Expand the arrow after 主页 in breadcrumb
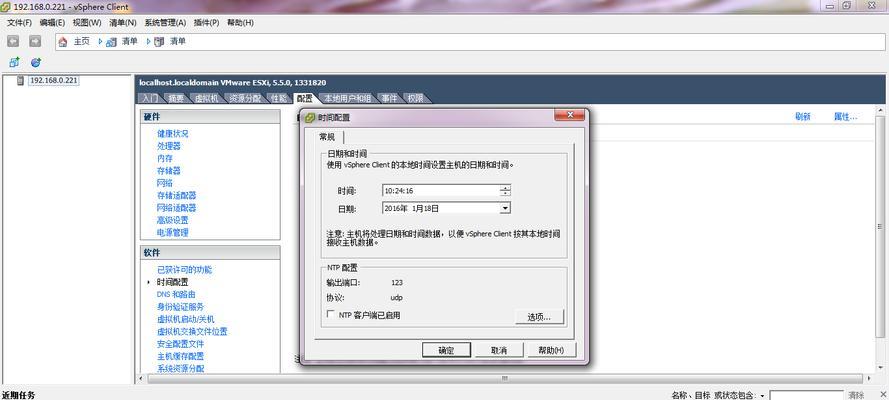889x400 pixels. (100, 42)
